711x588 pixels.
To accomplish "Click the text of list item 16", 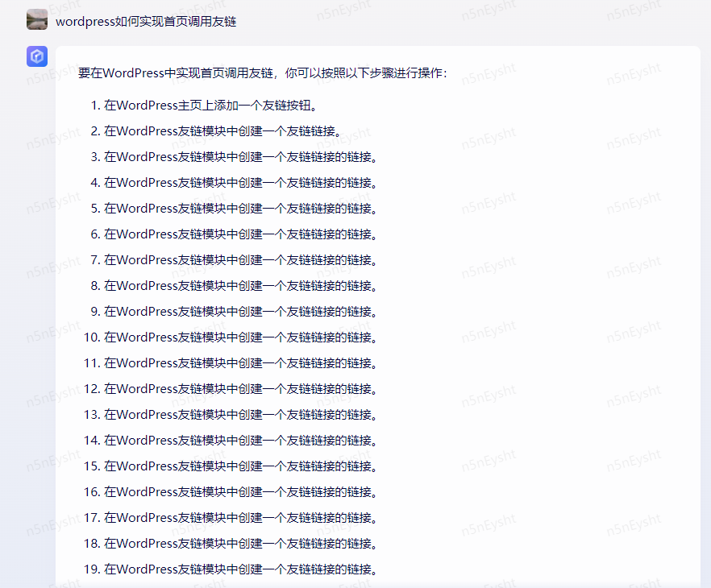I will (240, 492).
